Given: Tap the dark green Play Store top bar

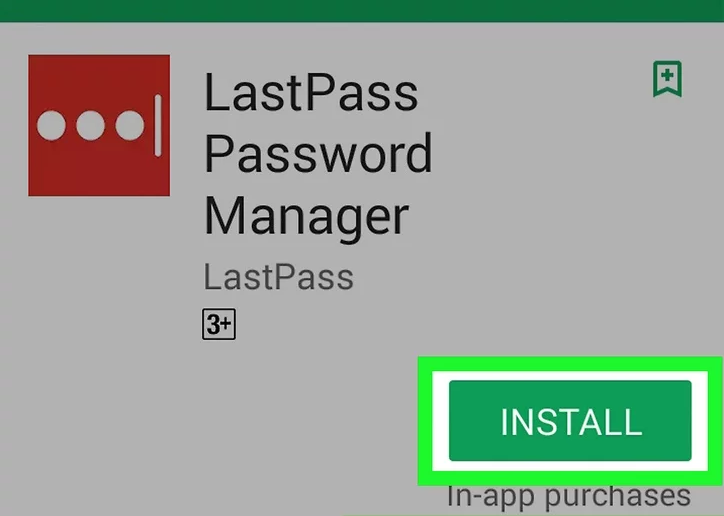Looking at the screenshot, I should [x=362, y=11].
